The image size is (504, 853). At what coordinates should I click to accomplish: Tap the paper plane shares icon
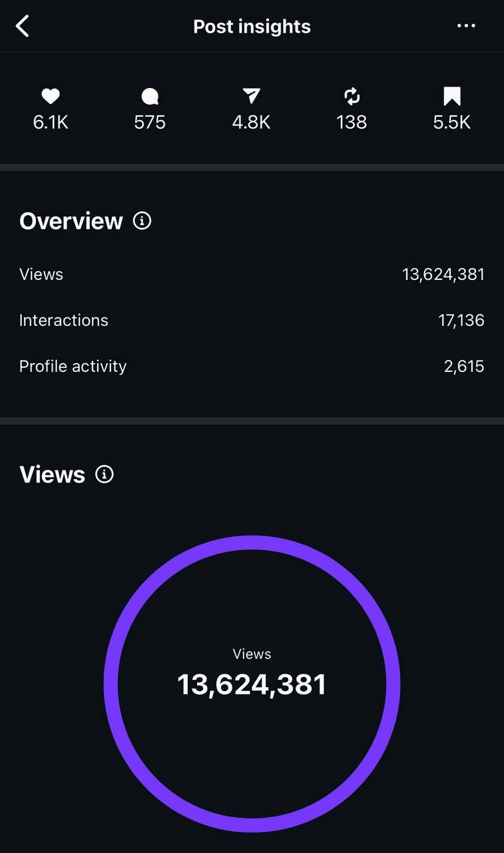coord(251,97)
